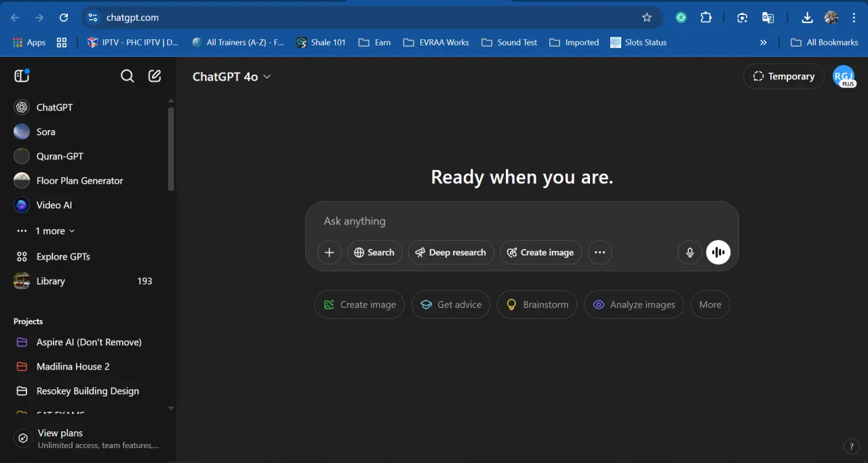Toggle Temporary chat mode
The height and width of the screenshot is (463, 868).
click(784, 76)
